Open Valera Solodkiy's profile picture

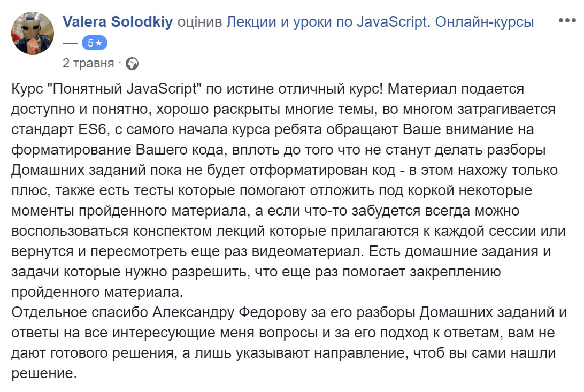tap(33, 33)
